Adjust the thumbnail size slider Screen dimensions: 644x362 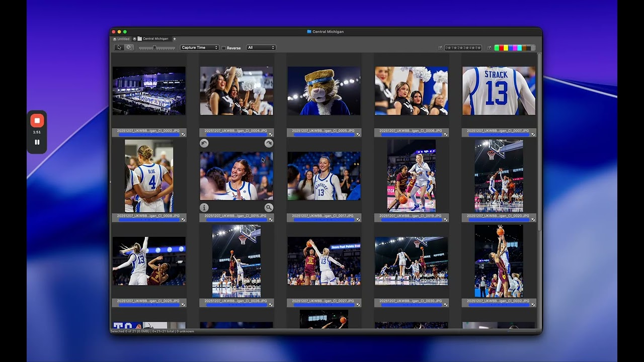point(154,48)
